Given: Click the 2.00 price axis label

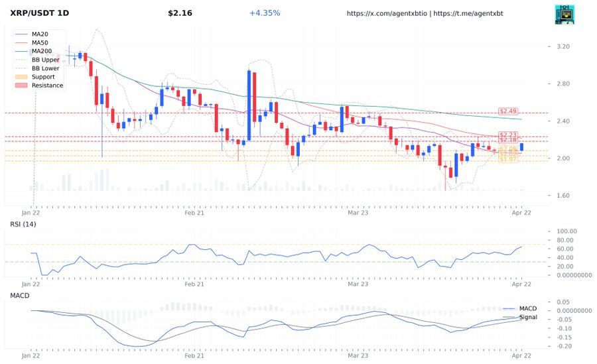Looking at the screenshot, I should point(563,158).
